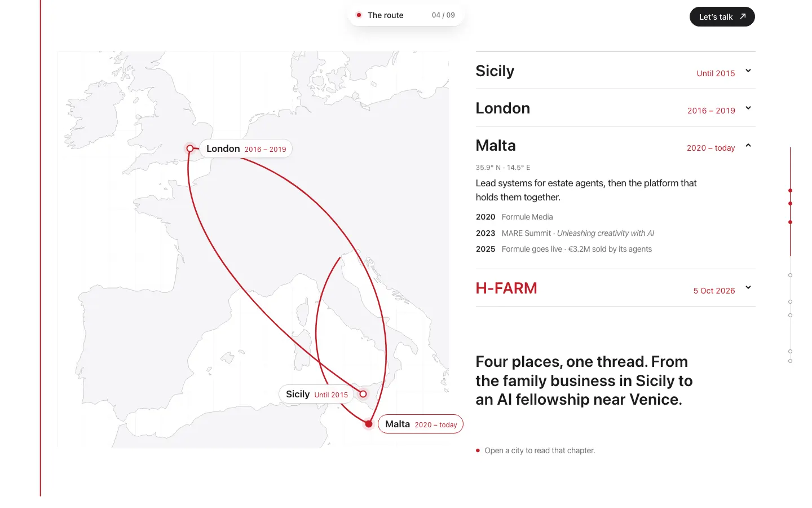Expand the London chapter chevron
This screenshot has height=508, width=812.
[x=748, y=108]
